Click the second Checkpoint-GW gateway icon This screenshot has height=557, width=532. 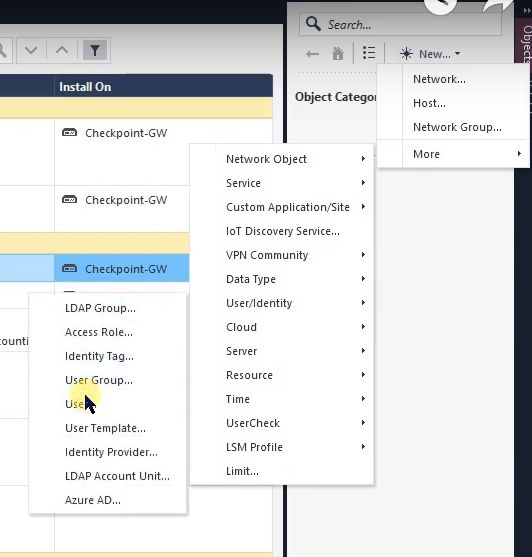(x=69, y=200)
